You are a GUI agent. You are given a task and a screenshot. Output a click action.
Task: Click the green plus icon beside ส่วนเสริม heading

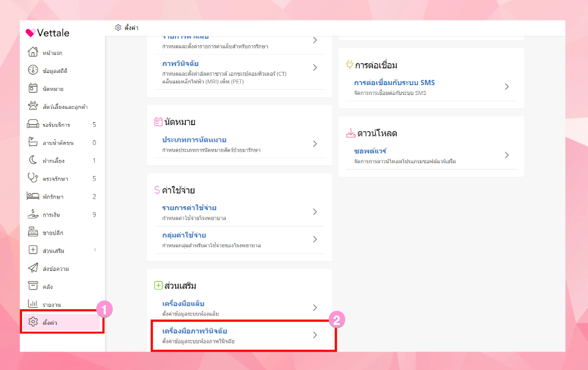(x=158, y=285)
